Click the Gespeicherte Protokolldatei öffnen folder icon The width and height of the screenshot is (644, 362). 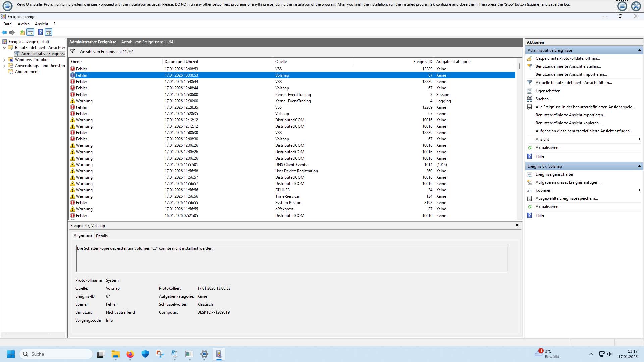click(530, 58)
